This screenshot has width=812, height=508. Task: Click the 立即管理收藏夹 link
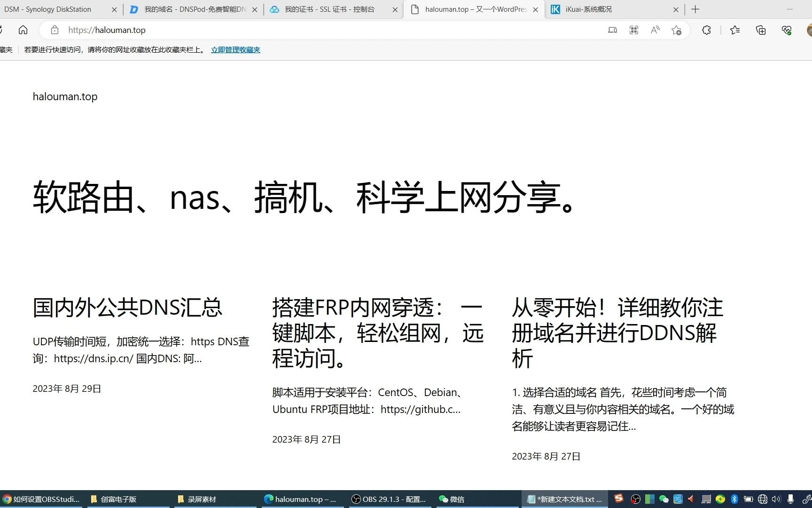(235, 50)
